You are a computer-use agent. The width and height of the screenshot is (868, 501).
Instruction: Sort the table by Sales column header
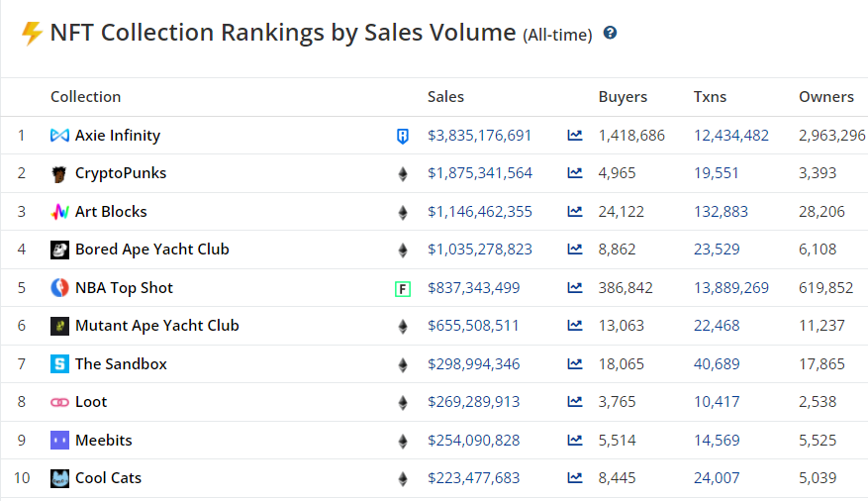tap(445, 97)
